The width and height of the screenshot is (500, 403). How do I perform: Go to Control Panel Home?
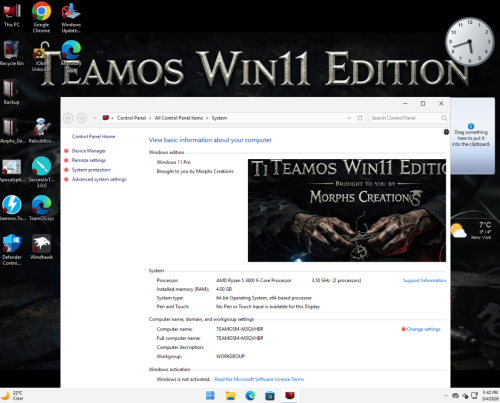[93, 137]
